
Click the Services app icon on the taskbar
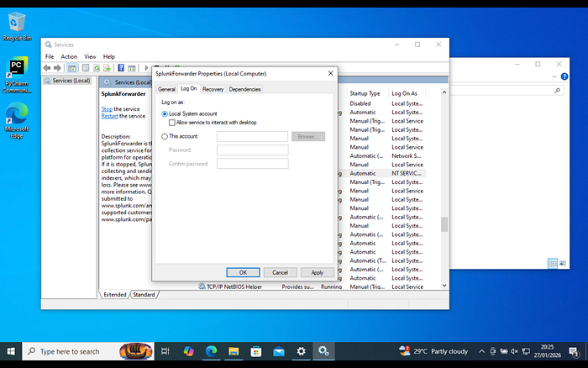tap(323, 351)
